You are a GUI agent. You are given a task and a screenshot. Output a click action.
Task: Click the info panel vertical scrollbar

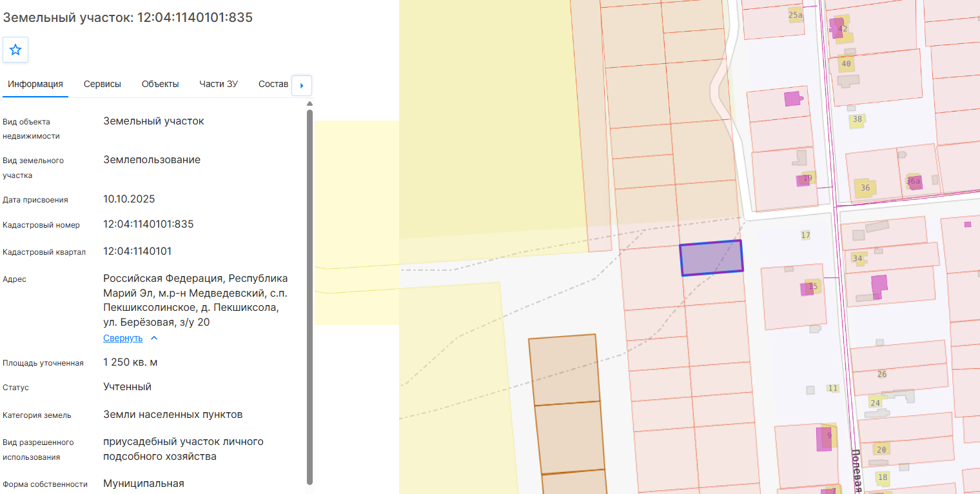pyautogui.click(x=309, y=297)
